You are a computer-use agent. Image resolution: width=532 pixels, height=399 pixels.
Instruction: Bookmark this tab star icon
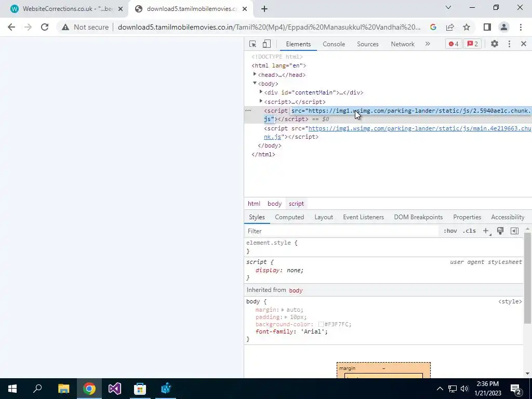point(467,27)
